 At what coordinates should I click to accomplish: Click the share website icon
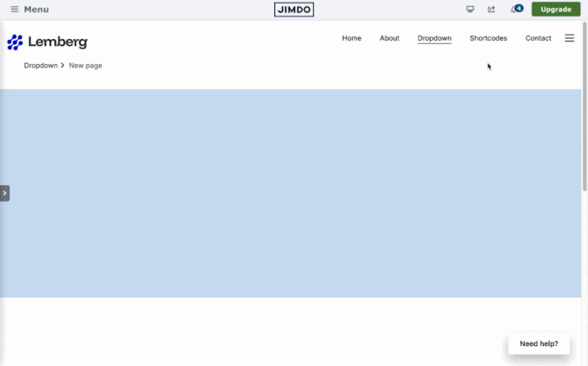[x=491, y=10]
